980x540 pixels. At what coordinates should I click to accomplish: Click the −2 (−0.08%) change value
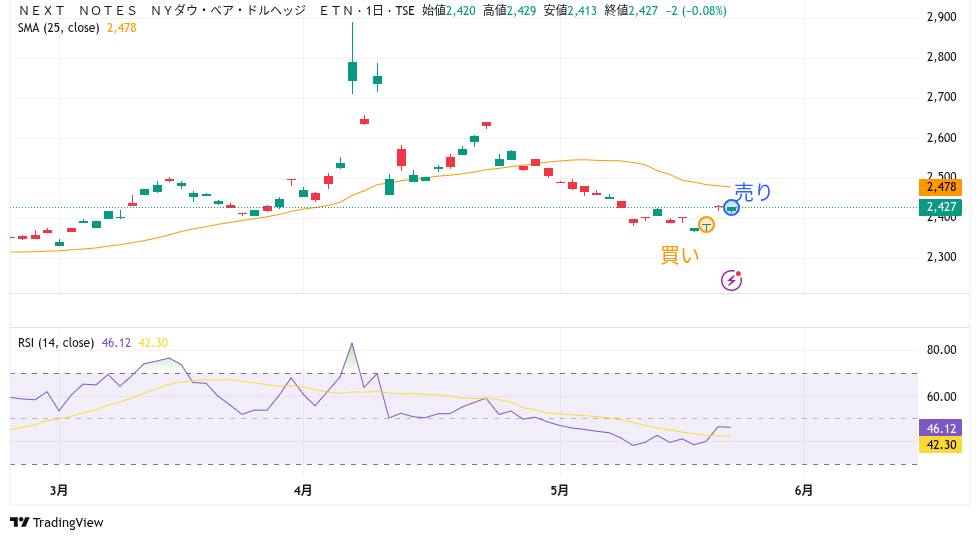(696, 11)
